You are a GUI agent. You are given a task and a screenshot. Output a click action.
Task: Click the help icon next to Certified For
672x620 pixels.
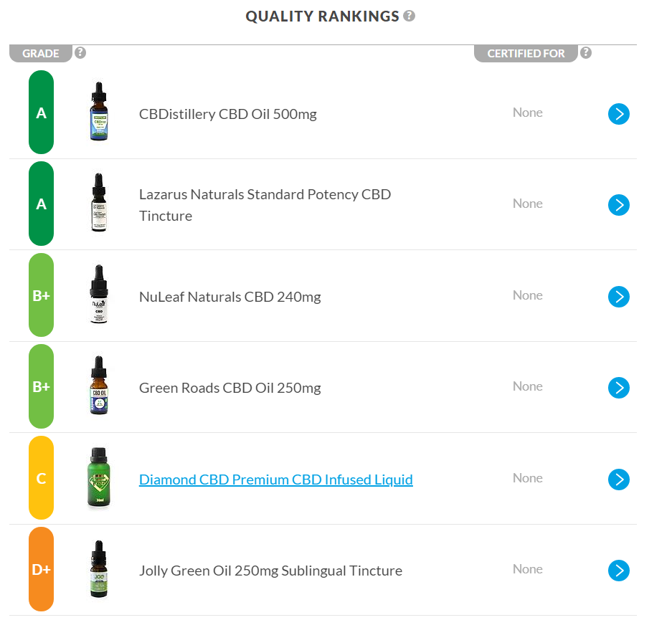tap(586, 52)
